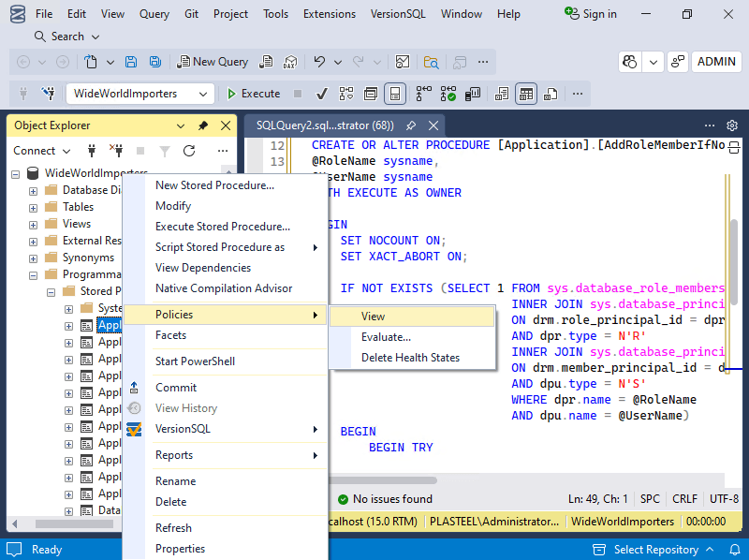Toggle the Object Explorer pin icon
This screenshot has width=749, height=560.
203,125
